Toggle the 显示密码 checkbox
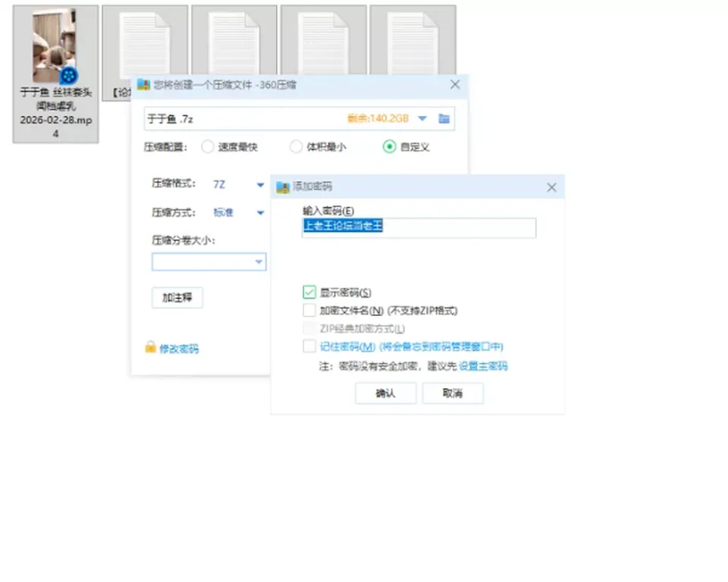Image resolution: width=728 pixels, height=582 pixels. (309, 293)
